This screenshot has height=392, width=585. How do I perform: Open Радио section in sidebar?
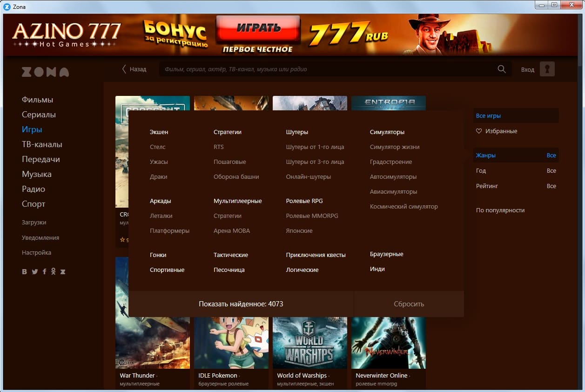(34, 189)
